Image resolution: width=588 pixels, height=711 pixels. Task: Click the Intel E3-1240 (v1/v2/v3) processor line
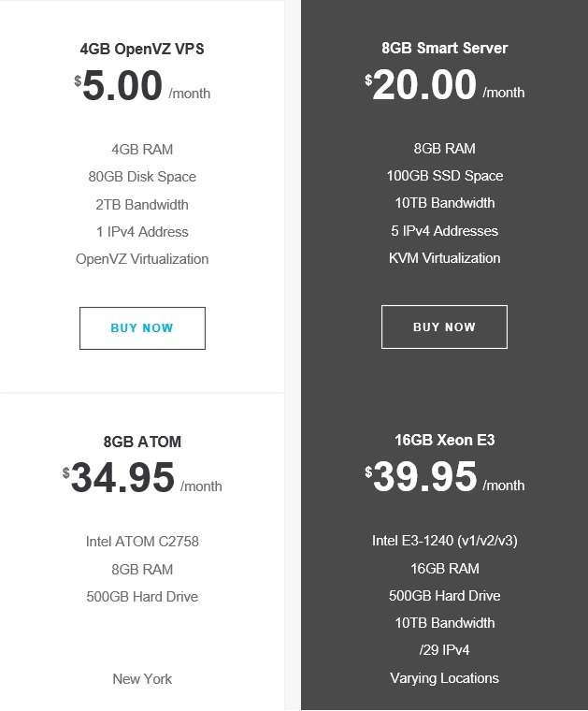[444, 541]
